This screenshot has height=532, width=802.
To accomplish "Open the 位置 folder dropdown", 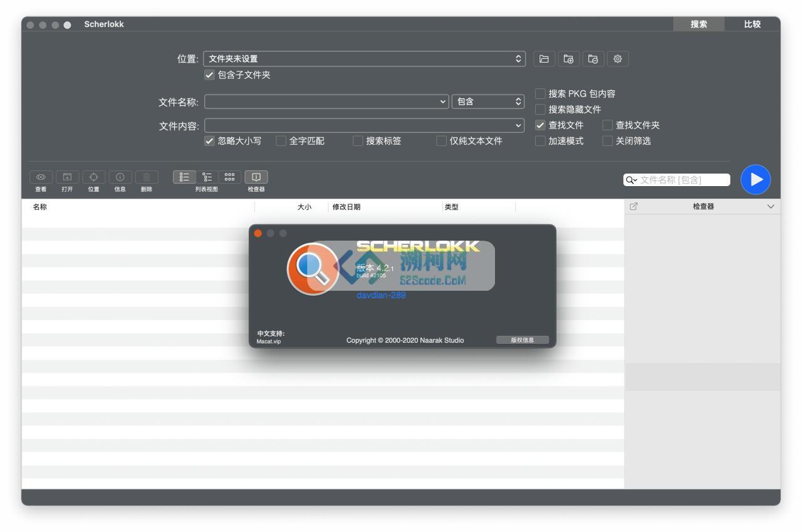I will 364,59.
